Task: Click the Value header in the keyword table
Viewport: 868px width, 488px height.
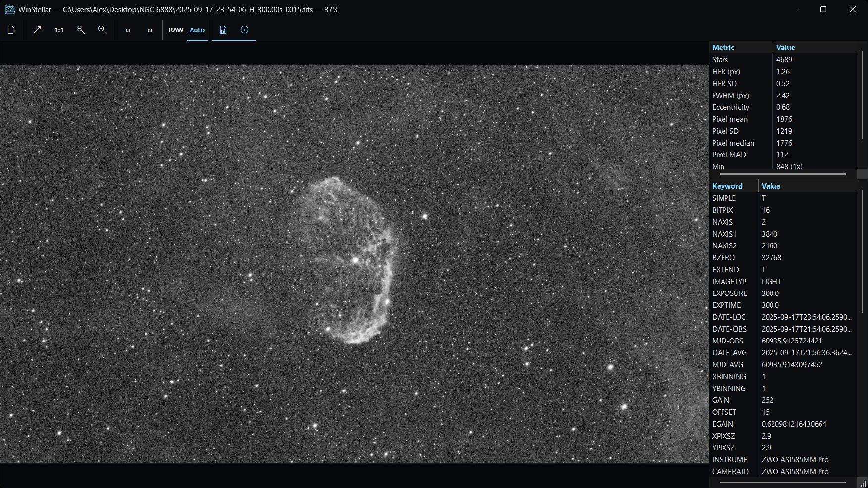Action: pos(807,186)
